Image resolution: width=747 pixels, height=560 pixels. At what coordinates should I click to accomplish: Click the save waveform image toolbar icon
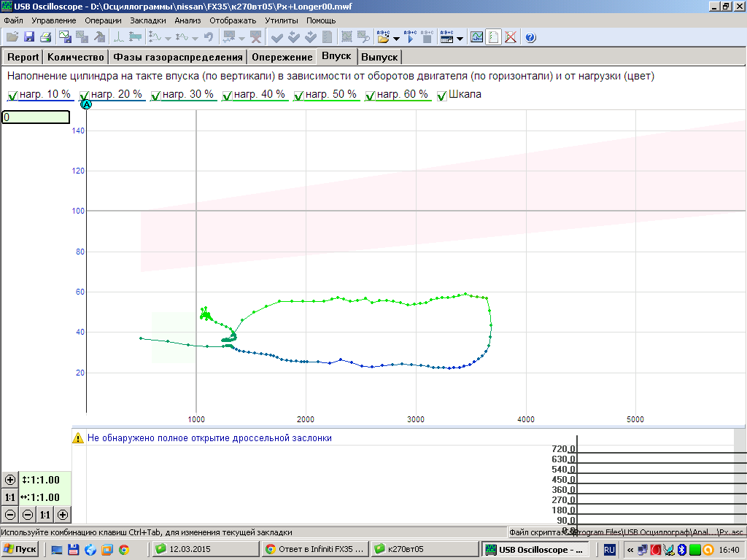pyautogui.click(x=65, y=37)
